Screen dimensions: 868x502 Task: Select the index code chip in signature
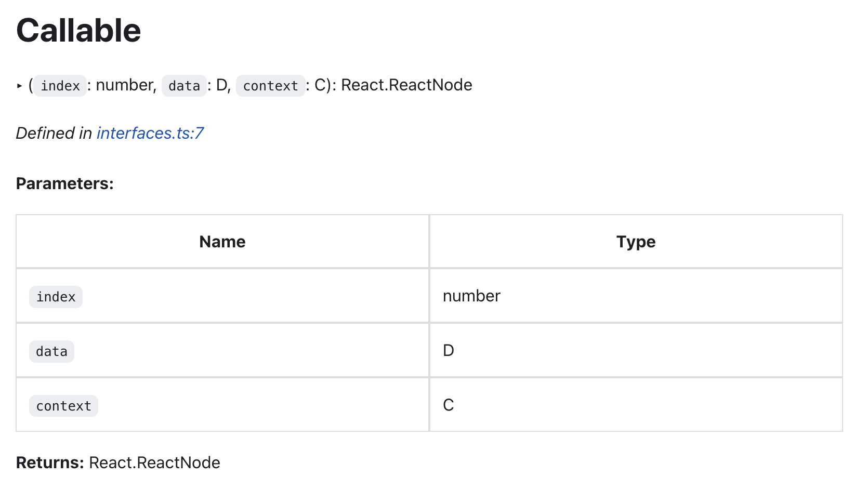[60, 86]
